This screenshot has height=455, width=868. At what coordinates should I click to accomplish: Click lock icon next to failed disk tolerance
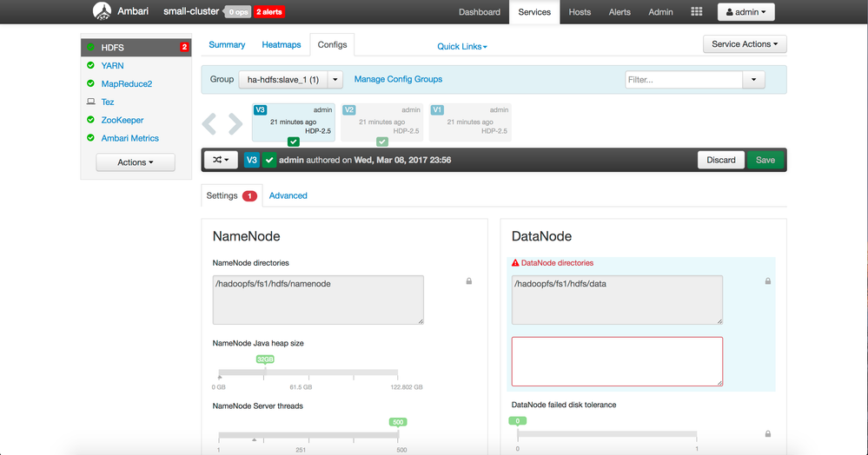click(x=768, y=434)
